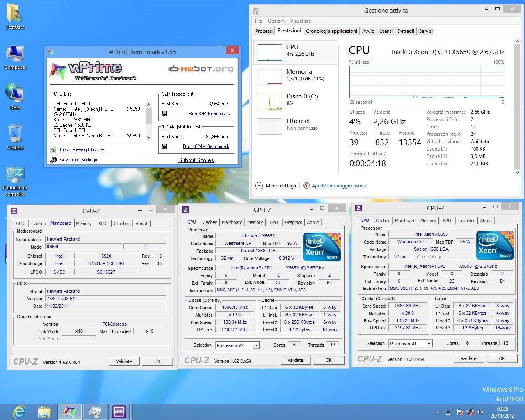Click Run 1024M Benchmark link
The width and height of the screenshot is (525, 420).
tap(206, 146)
